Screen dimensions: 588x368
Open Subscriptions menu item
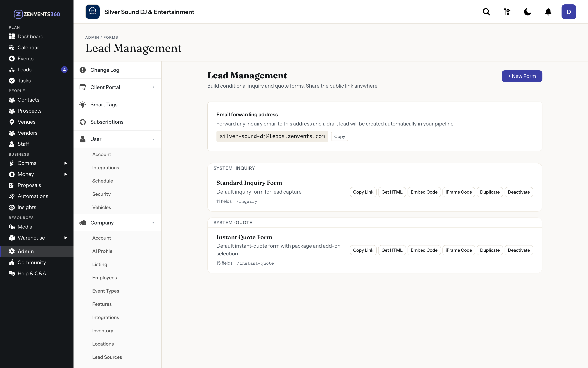118,122
